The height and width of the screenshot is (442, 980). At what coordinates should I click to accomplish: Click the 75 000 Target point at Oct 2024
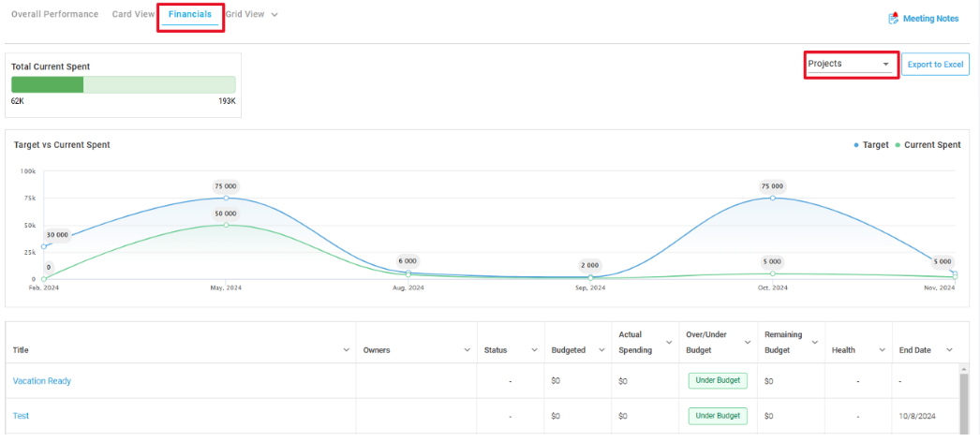tap(773, 198)
